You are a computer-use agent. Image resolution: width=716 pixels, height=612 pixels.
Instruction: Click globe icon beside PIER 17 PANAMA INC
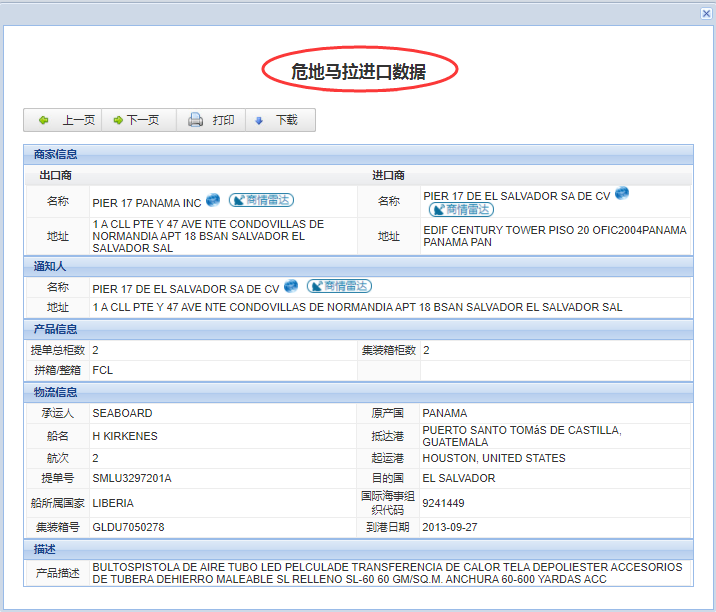click(213, 201)
